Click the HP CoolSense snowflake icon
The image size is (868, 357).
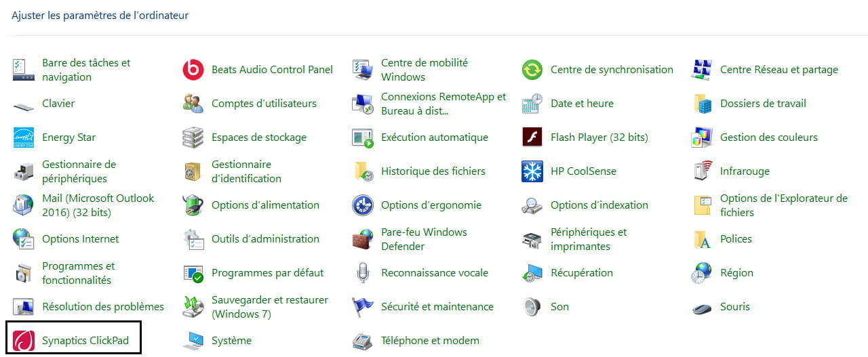532,171
